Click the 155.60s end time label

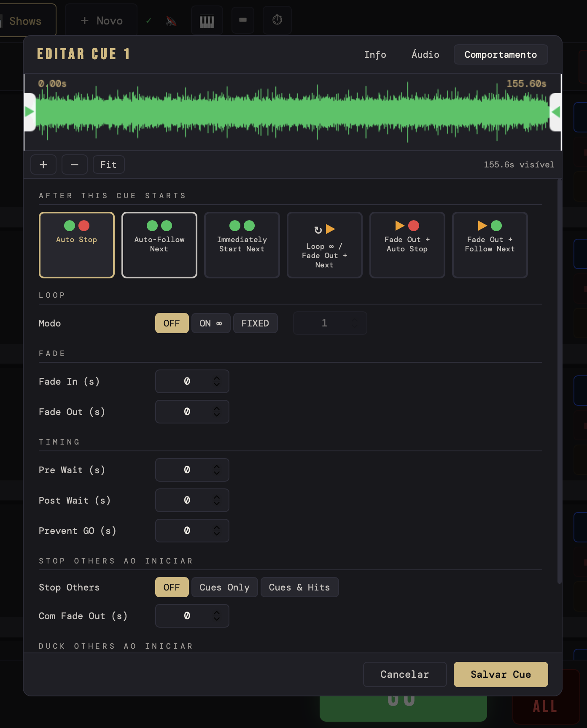pyautogui.click(x=526, y=84)
